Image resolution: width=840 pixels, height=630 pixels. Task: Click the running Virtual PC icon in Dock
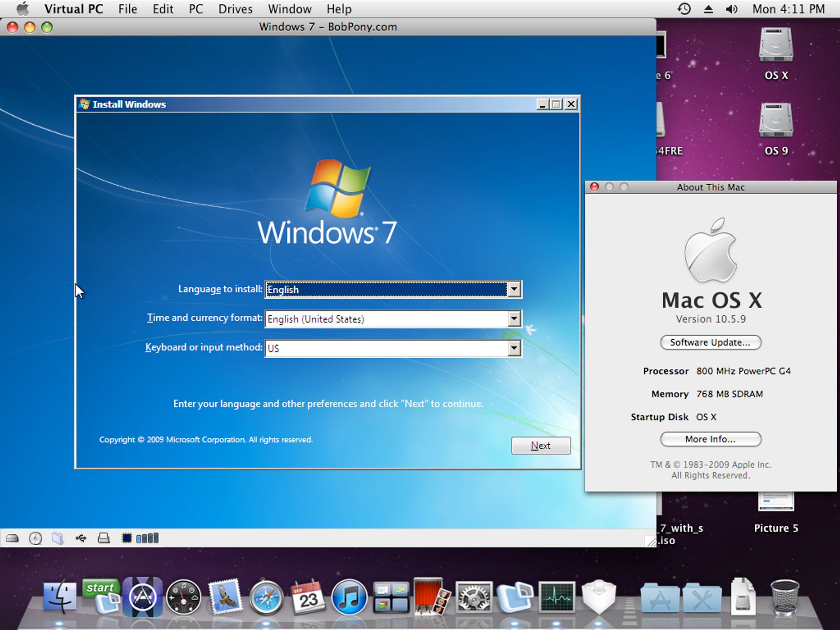click(514, 598)
